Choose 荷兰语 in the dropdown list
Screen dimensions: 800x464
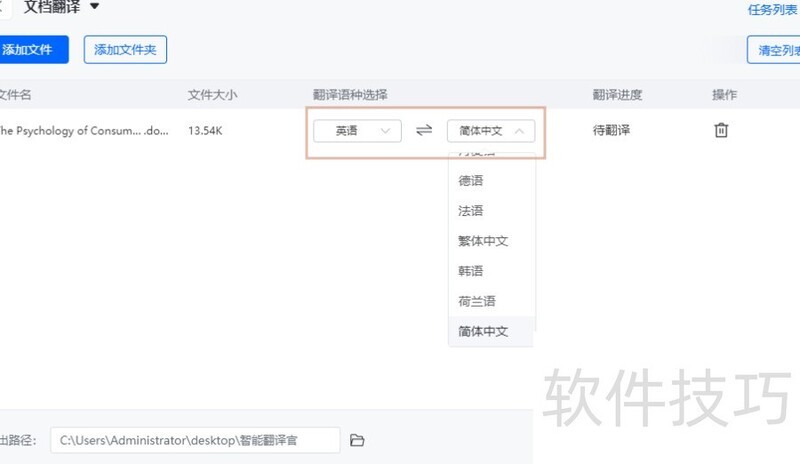477,301
